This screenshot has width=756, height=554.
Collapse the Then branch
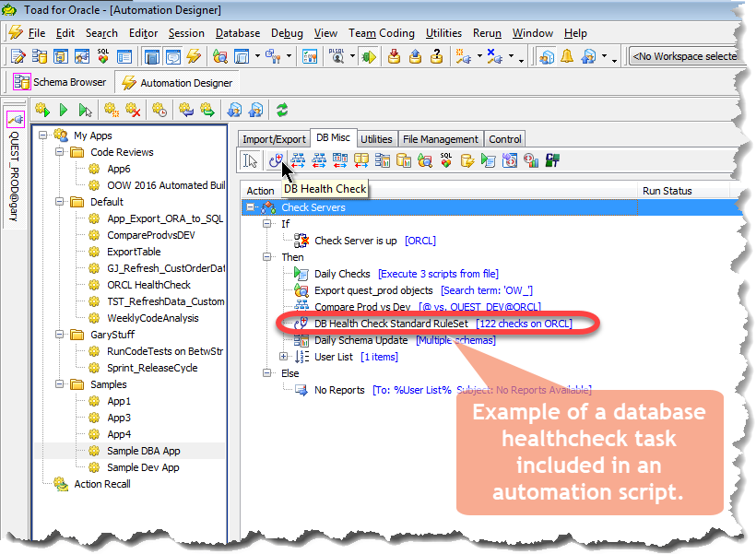pos(266,257)
